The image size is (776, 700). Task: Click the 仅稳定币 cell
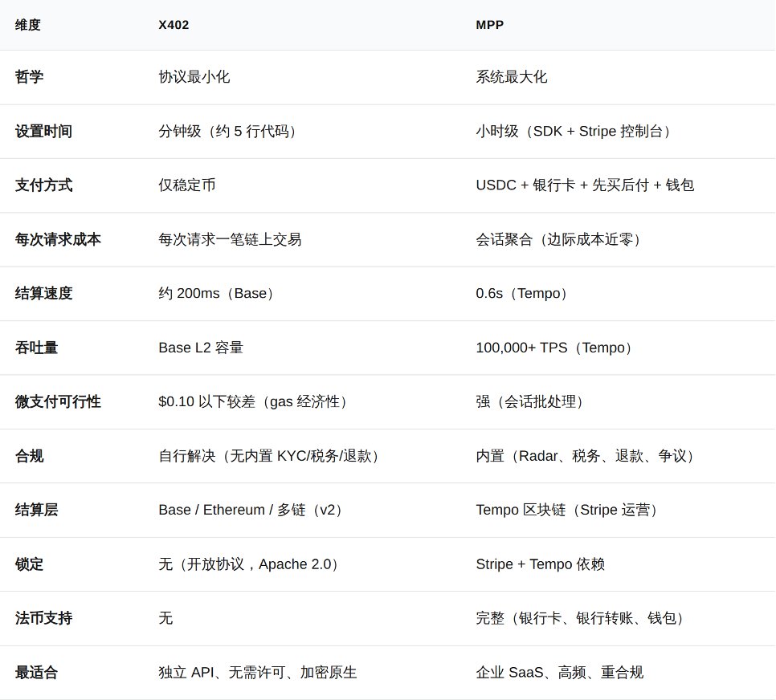[187, 185]
